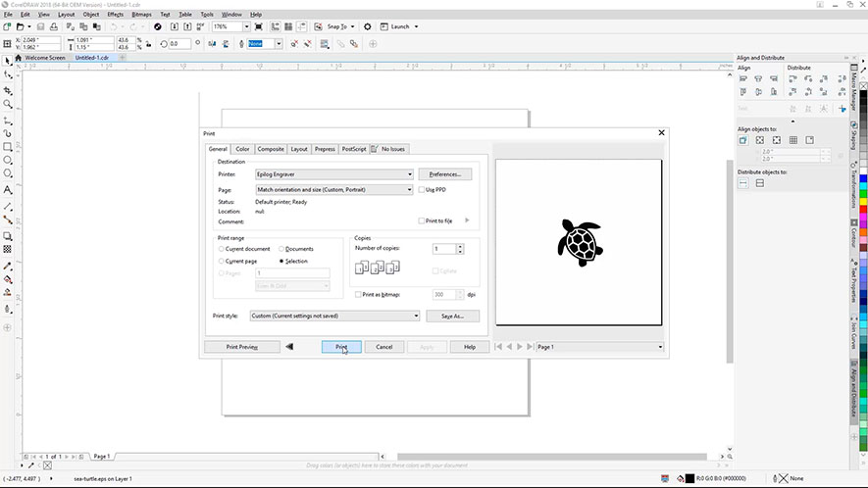The width and height of the screenshot is (868, 488).
Task: Select the Crop tool in the toolbox
Action: 8,90
